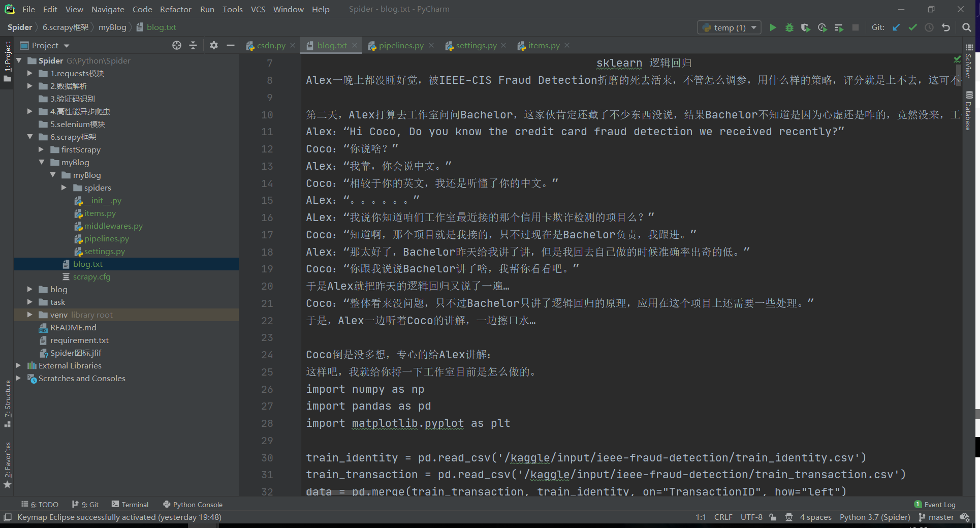This screenshot has height=528, width=980.
Task: Click the editor vertical scrollbar
Action: click(x=959, y=76)
